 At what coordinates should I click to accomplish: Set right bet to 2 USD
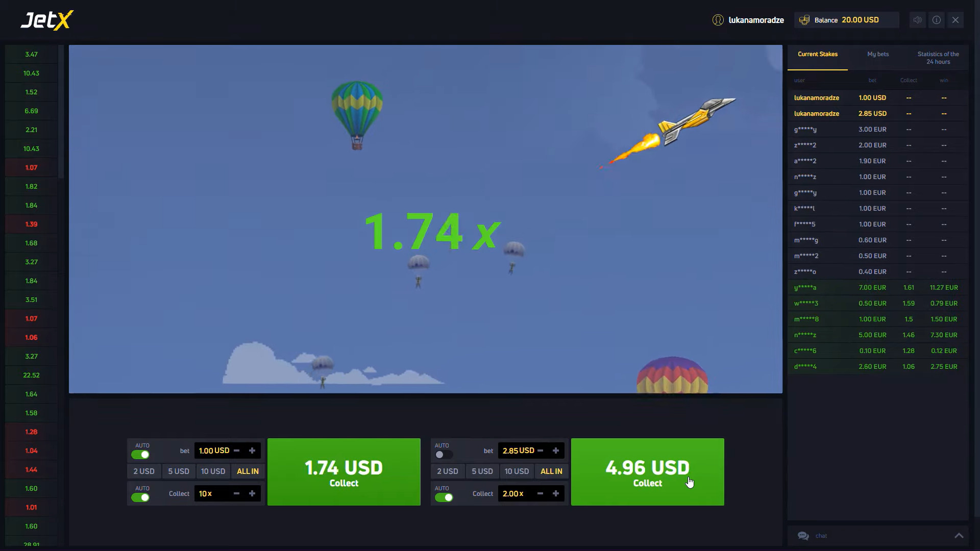(448, 471)
